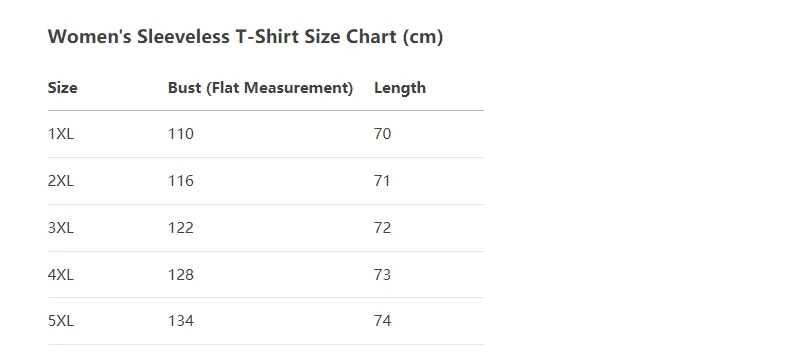Click the bust value 116

click(180, 180)
